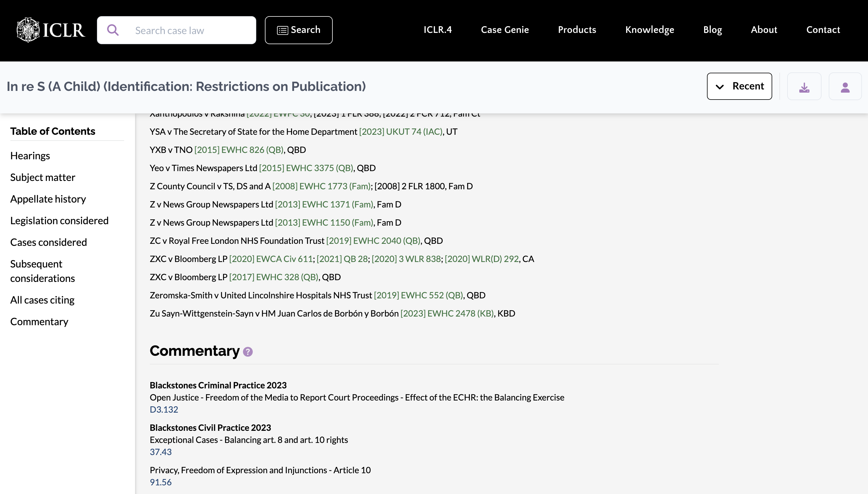868x494 pixels.
Task: Expand the Subsequent considerations section
Action: [42, 271]
